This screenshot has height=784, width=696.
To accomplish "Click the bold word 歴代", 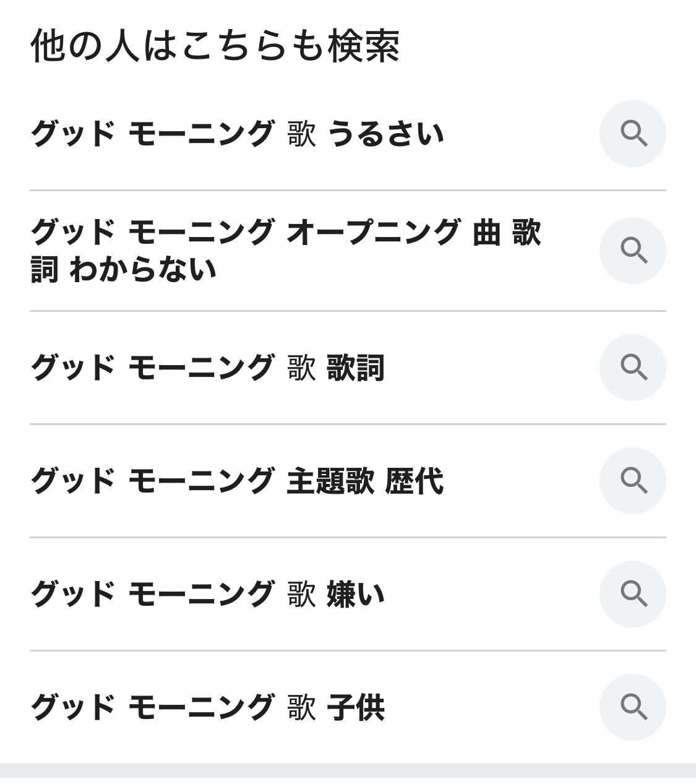I will click(x=414, y=481).
